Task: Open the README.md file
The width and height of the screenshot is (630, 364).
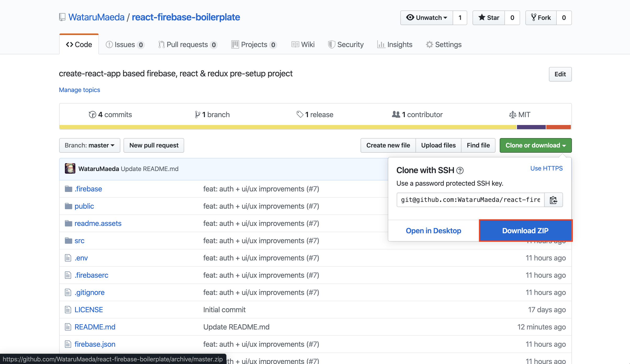Action: click(95, 327)
